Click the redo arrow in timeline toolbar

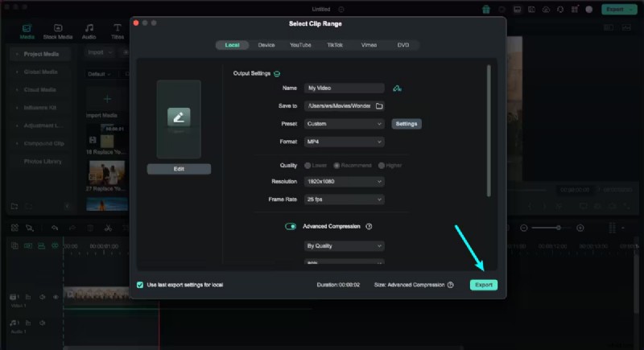tap(72, 228)
